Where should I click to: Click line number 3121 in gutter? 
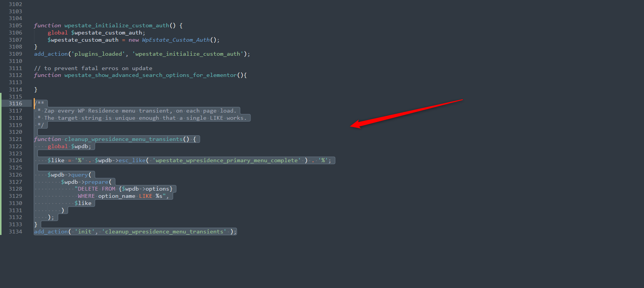[16, 139]
